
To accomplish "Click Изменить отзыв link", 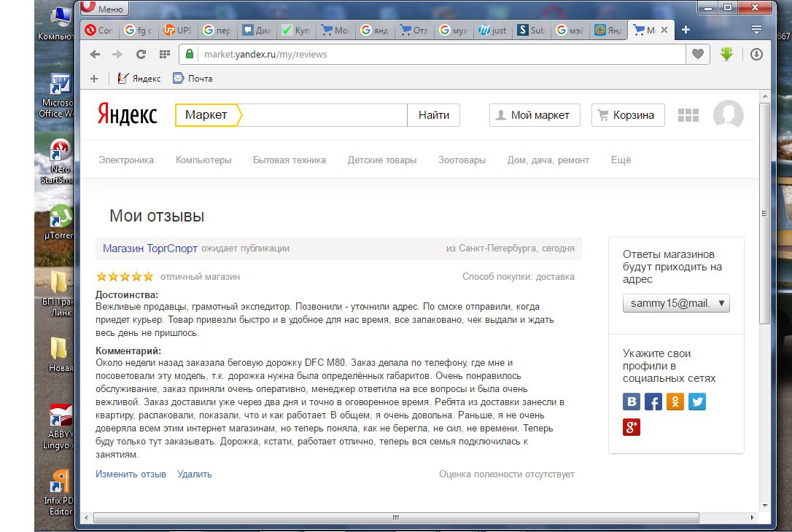I will 131,474.
